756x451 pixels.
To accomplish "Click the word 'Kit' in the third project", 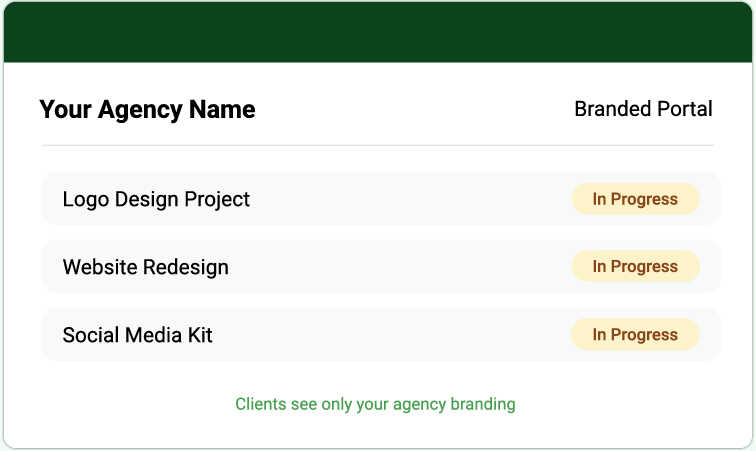I will point(200,335).
